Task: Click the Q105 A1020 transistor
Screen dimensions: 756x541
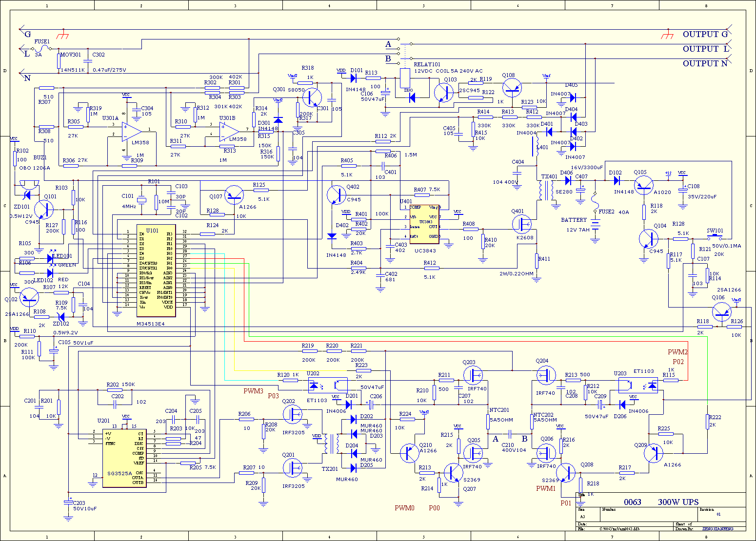Action: (x=644, y=185)
